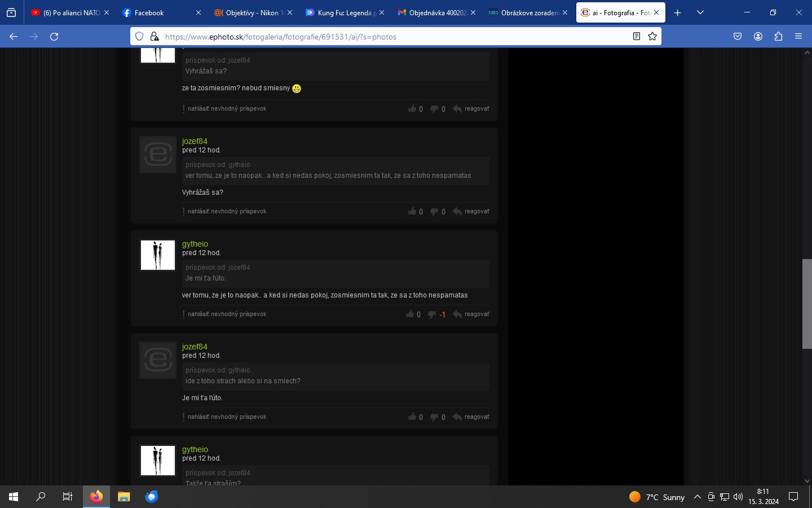Open File Explorer from the taskbar

tap(123, 497)
